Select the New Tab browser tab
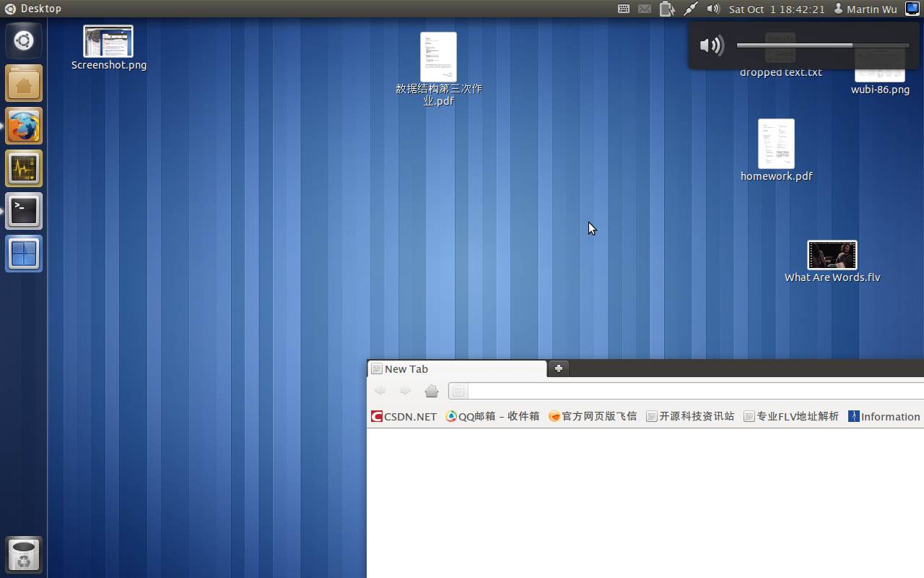This screenshot has height=578, width=924. [x=456, y=369]
